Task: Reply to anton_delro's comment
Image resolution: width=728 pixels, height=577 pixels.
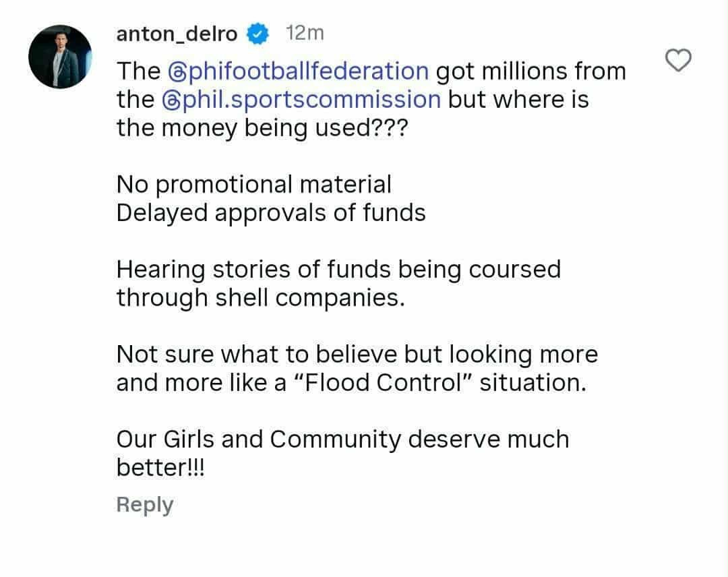Action: click(x=144, y=504)
